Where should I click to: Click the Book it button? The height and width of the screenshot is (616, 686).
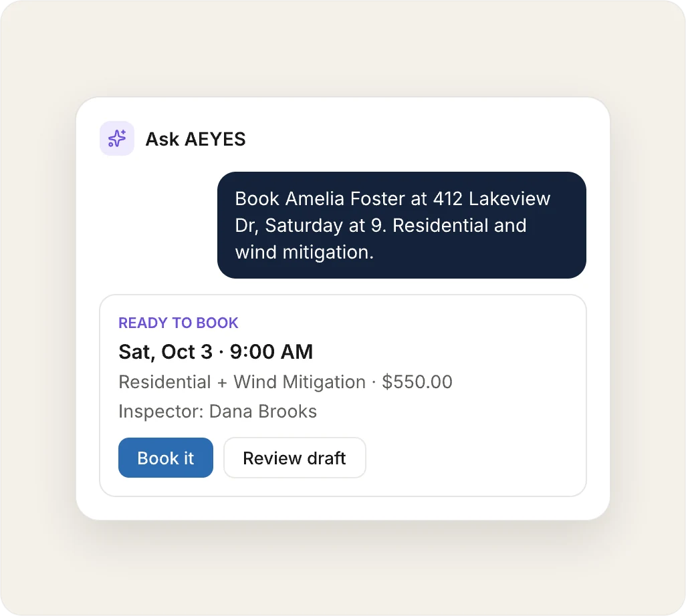tap(166, 458)
